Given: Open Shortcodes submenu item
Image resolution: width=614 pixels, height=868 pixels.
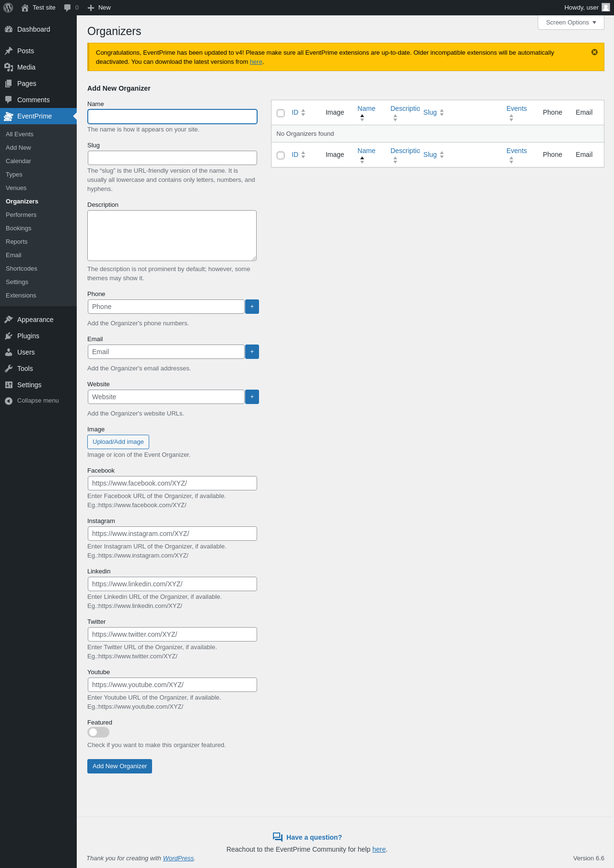Looking at the screenshot, I should coord(22,269).
